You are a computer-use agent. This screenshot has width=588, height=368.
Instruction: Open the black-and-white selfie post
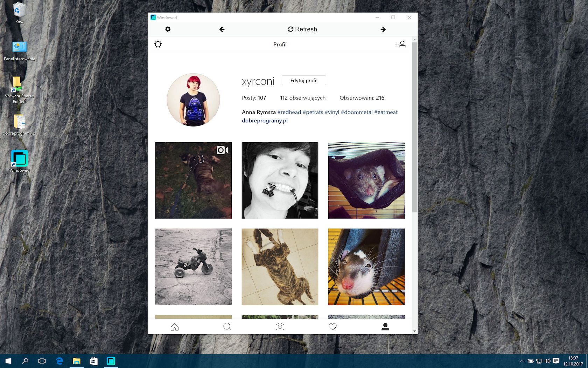[x=280, y=180]
